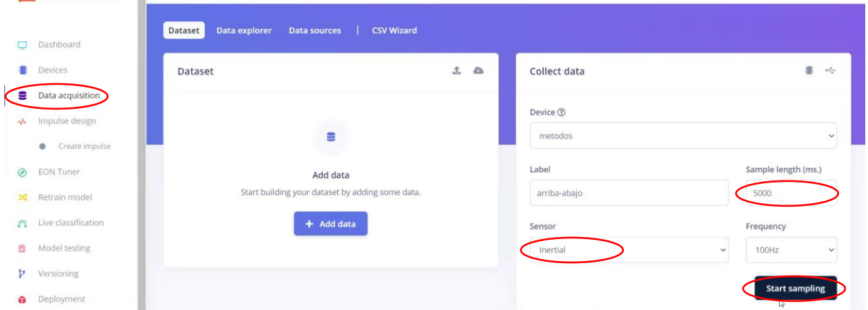The image size is (868, 310).
Task: Open the Device dropdown showing metodos
Action: (683, 136)
